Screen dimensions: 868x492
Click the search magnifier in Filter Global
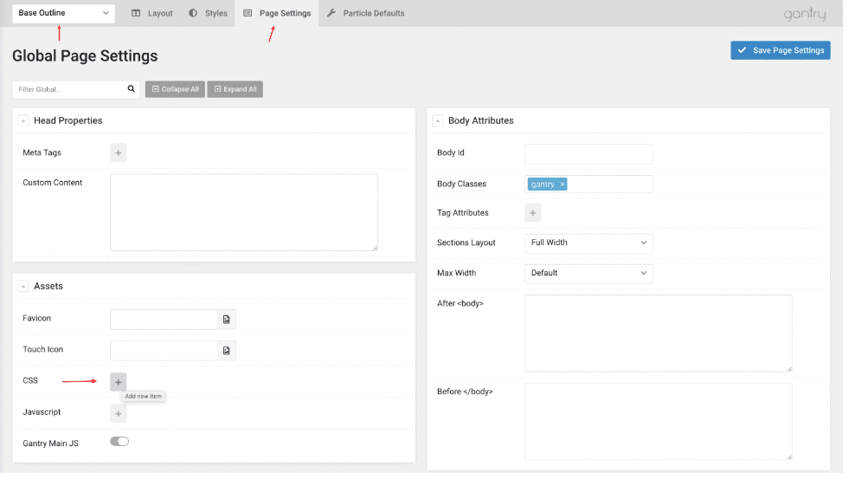point(132,89)
